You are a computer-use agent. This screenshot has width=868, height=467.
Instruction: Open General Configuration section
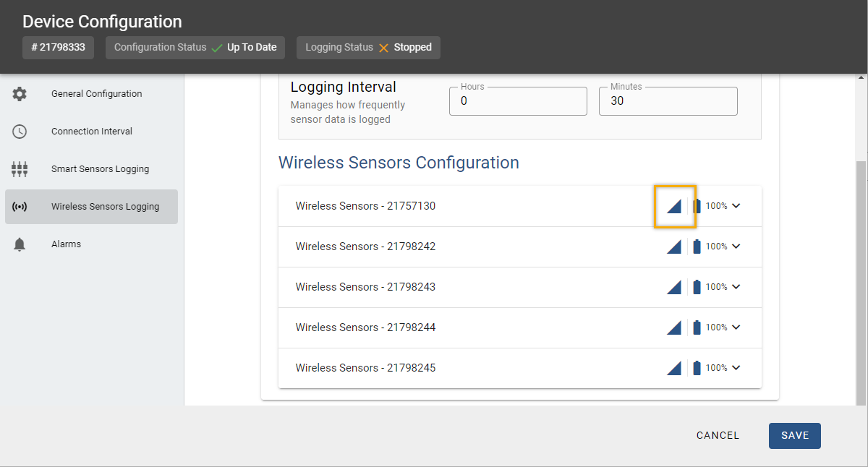pyautogui.click(x=91, y=94)
